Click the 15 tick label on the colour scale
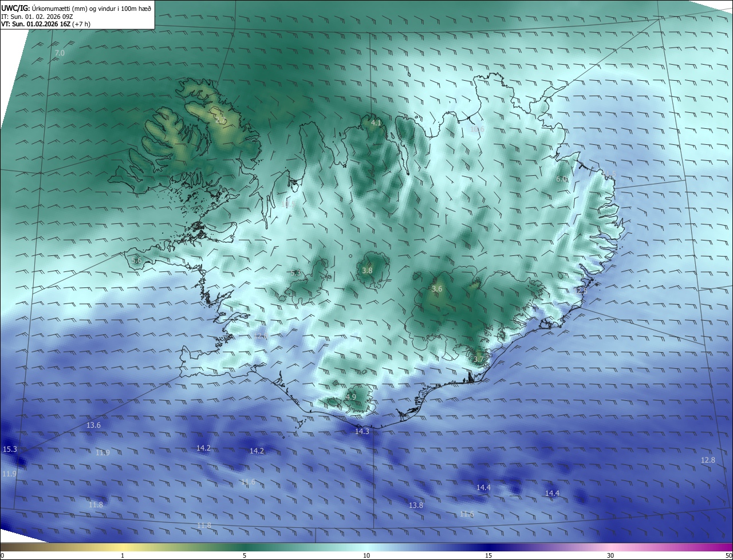Screen dimensions: 733x560 click(488, 555)
